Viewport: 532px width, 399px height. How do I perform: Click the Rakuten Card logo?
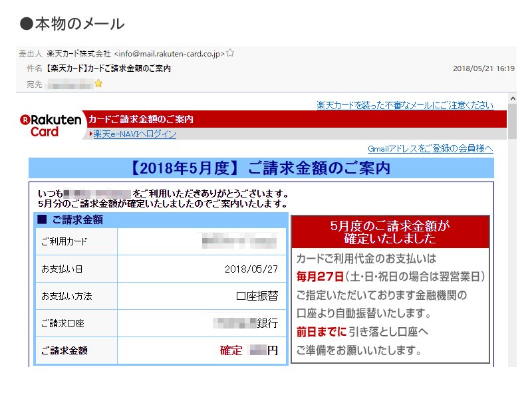coord(51,126)
